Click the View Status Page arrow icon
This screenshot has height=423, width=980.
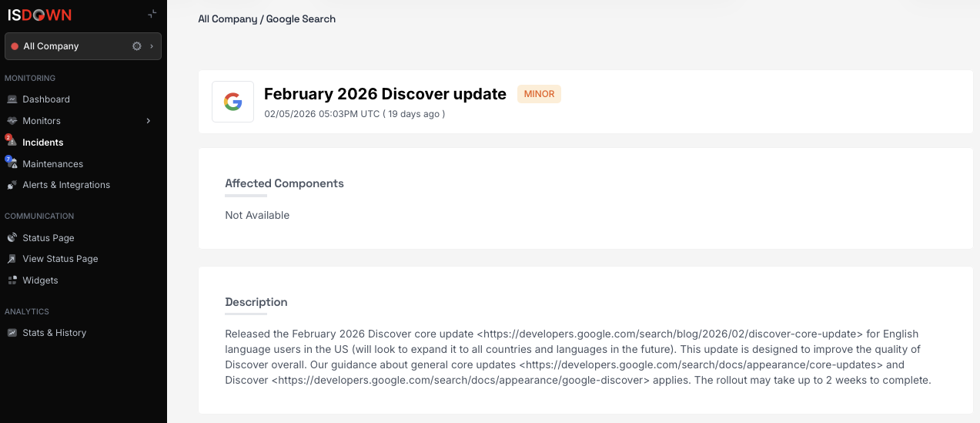(12, 259)
